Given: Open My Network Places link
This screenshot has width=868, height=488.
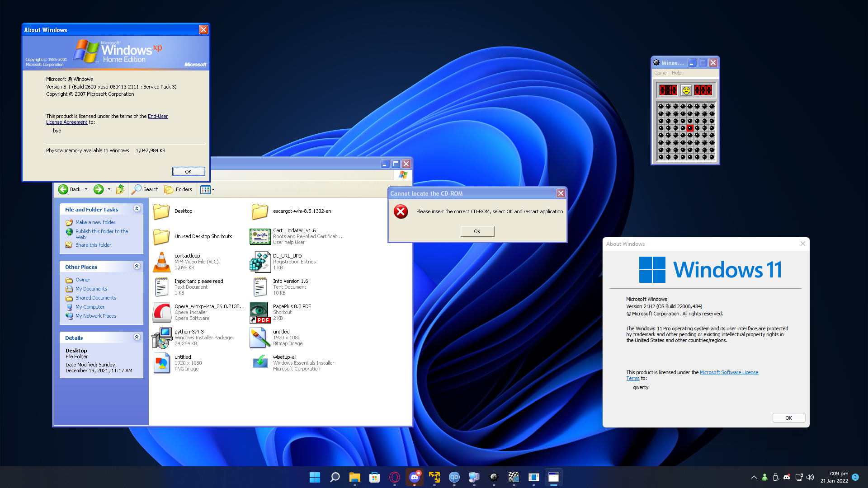Looking at the screenshot, I should 96,316.
